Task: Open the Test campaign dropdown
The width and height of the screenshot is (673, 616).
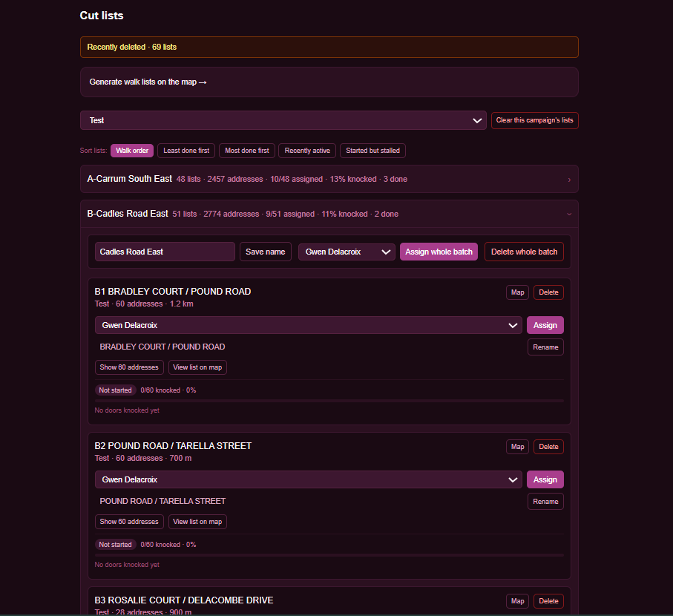Action: pos(283,120)
